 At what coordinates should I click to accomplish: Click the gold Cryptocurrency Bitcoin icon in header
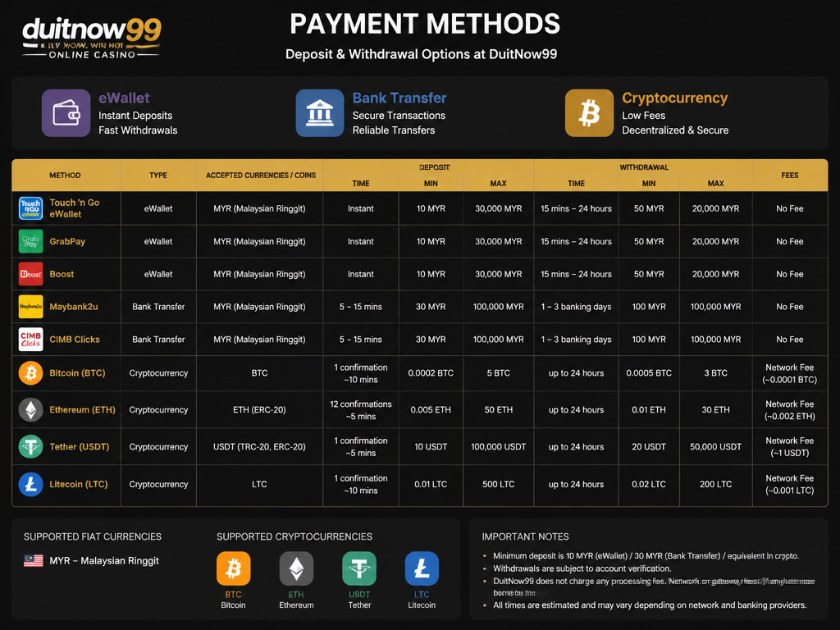[589, 113]
